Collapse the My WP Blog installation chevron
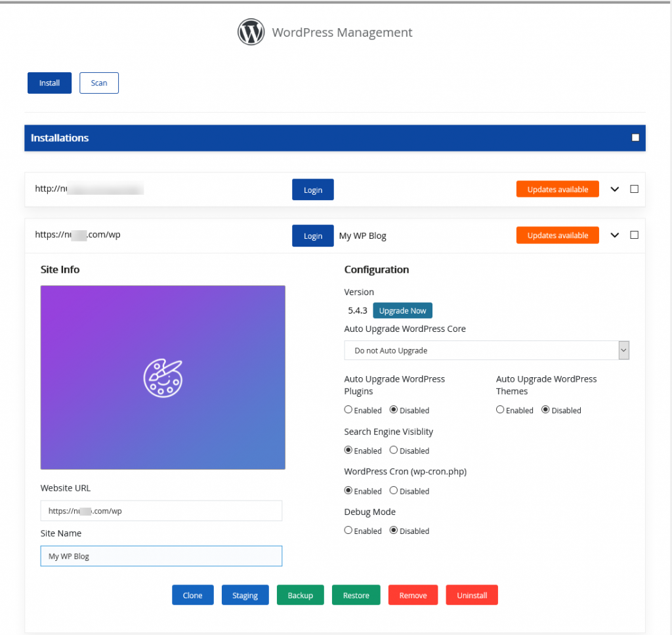672x635 pixels. (614, 235)
